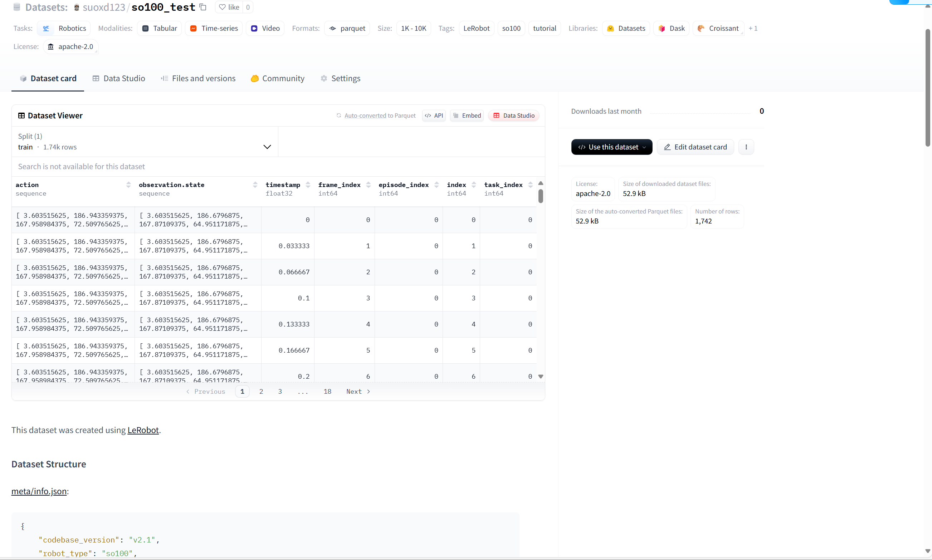
Task: Open the API button in Dataset Viewer
Action: pos(434,116)
